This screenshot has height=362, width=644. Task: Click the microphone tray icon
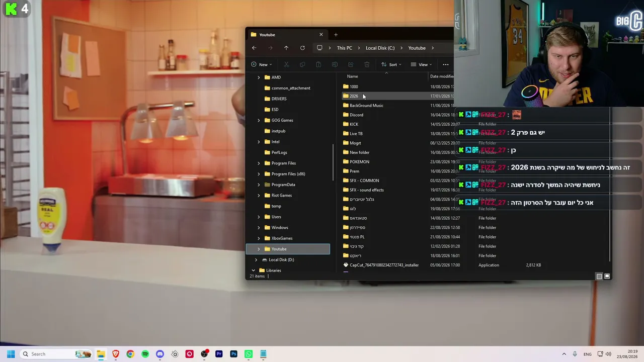pyautogui.click(x=576, y=354)
